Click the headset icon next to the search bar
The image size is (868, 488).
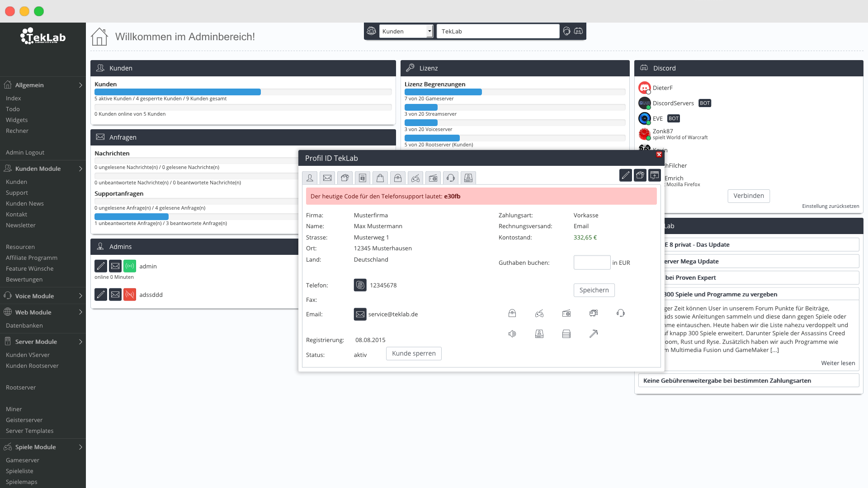[x=566, y=31]
